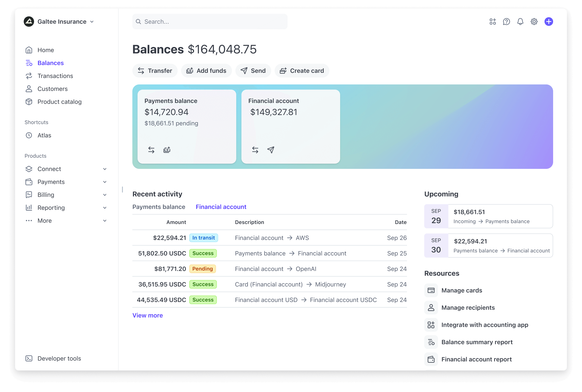
Task: Click the send icon on Financial account card
Action: [271, 149]
